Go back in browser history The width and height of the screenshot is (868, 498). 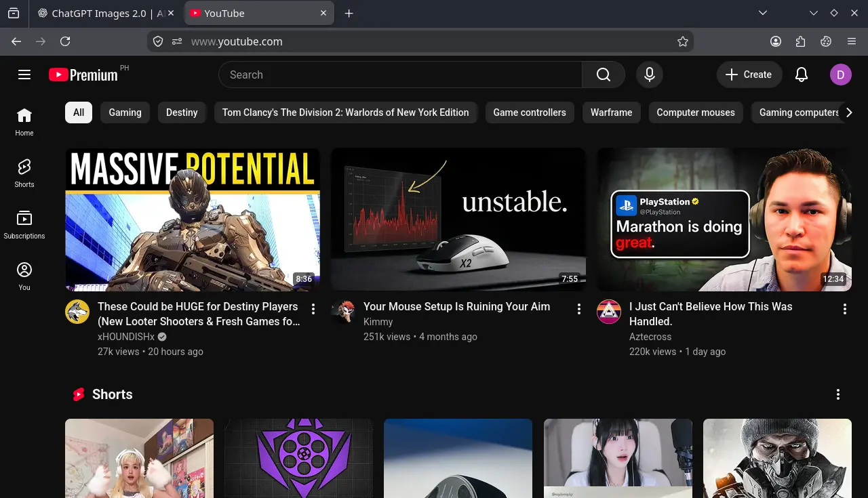[x=16, y=41]
